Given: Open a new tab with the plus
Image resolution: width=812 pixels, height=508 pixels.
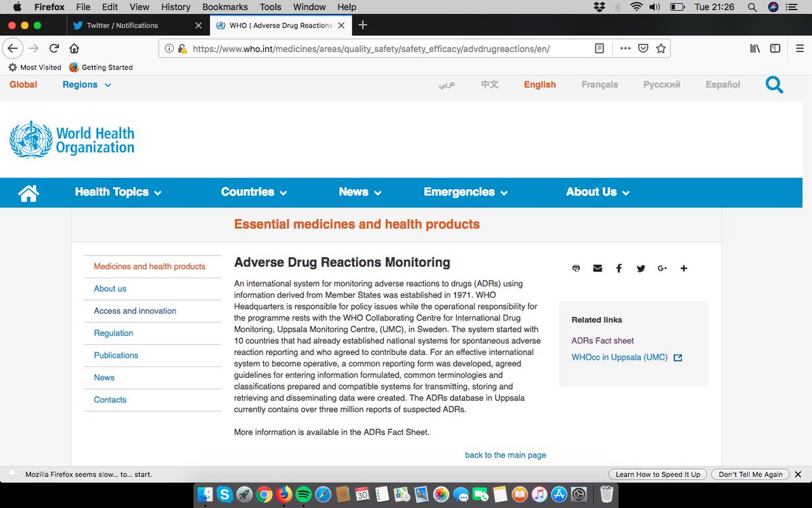Looking at the screenshot, I should click(x=363, y=25).
